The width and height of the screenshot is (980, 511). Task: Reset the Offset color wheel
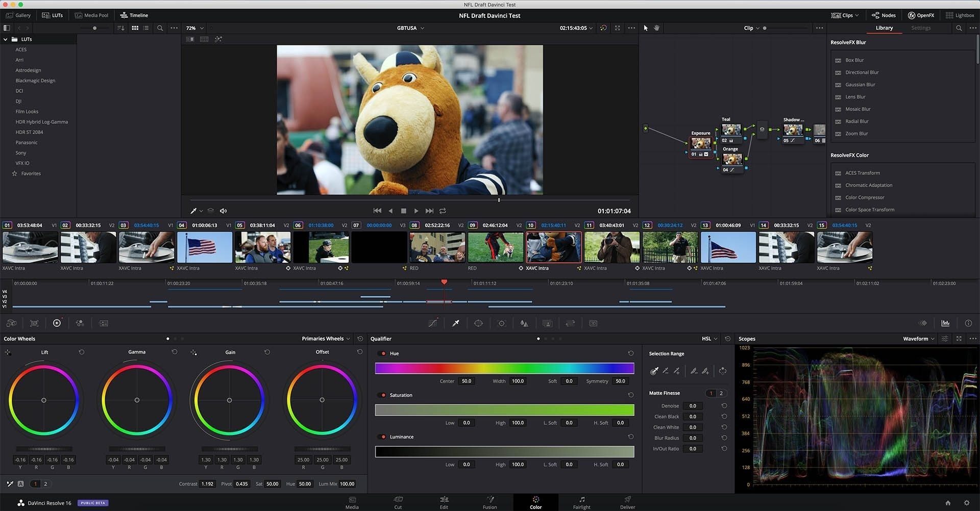360,352
